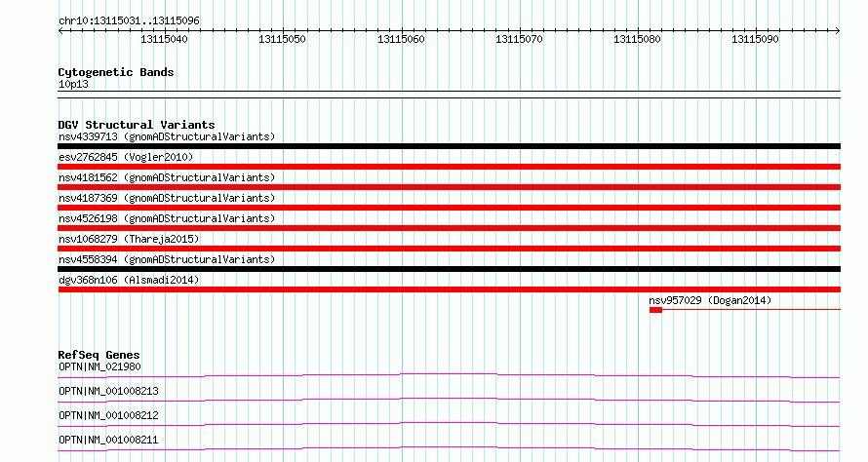
Task: Click the RefSeq Genes track title
Action: tap(99, 355)
